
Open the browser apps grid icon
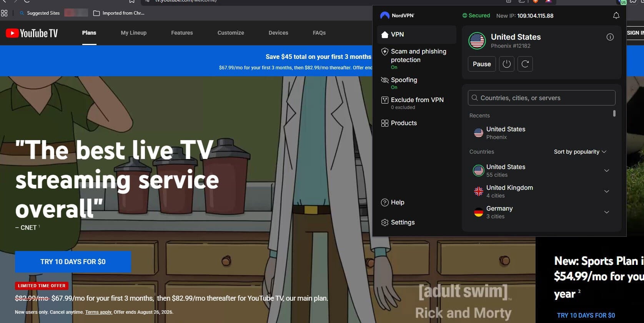(4, 13)
